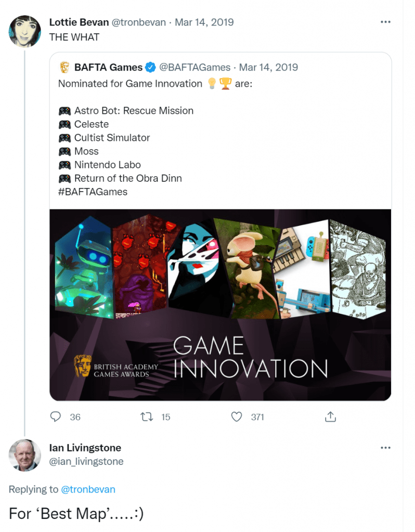Viewport: 415px width, 532px height.
Task: Click the @ian_livingstone handle
Action: (x=86, y=461)
